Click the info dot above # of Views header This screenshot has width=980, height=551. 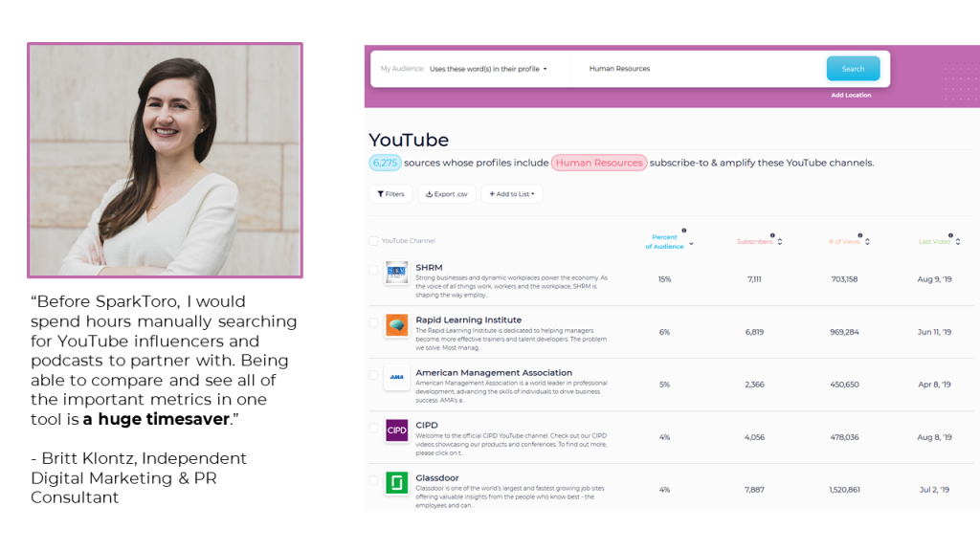tap(860, 235)
